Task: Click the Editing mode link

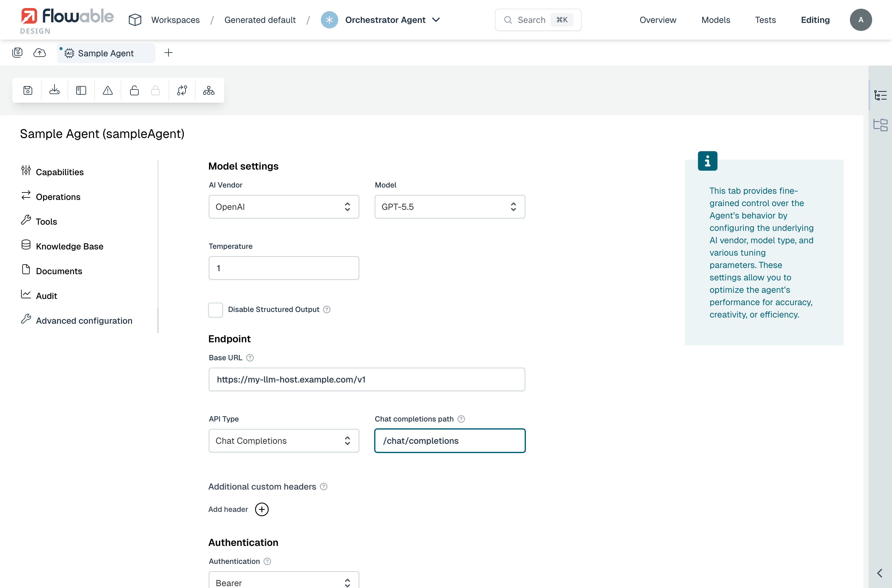Action: tap(815, 20)
